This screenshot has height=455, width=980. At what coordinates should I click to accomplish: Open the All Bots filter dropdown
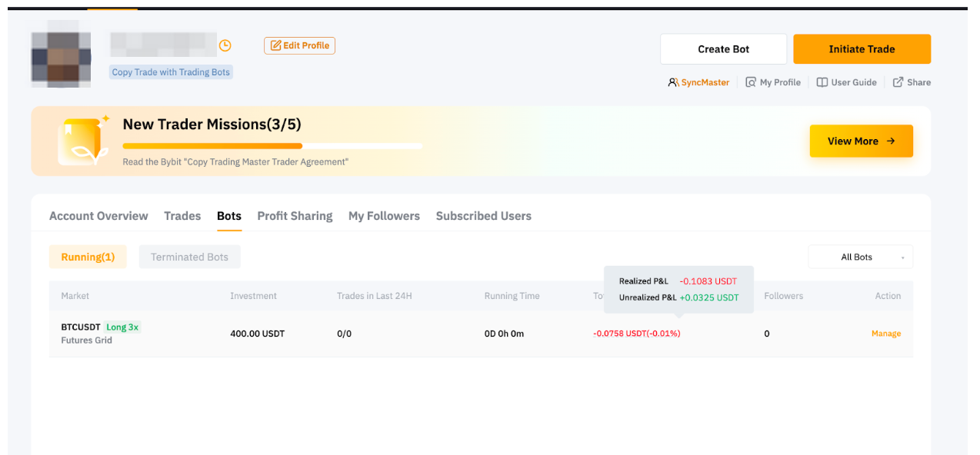tap(860, 257)
